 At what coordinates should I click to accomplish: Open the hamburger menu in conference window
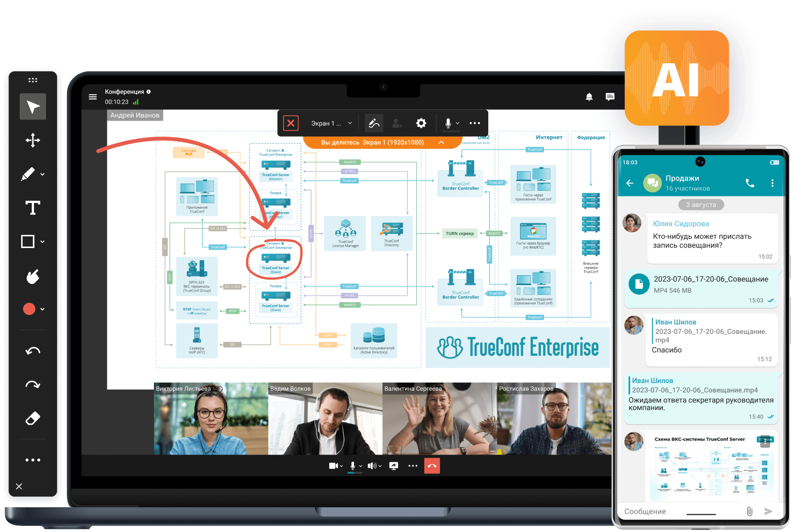(x=93, y=97)
